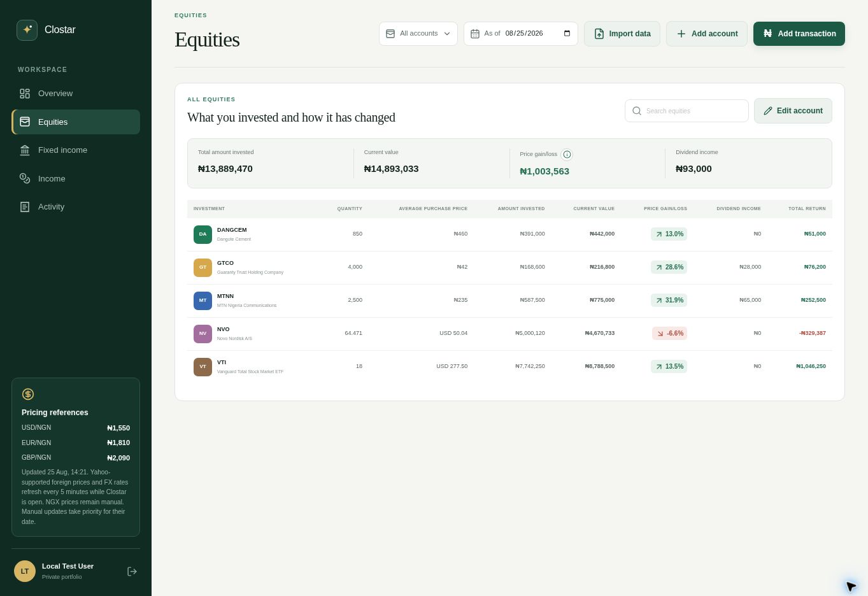Click the GTCO GT ticker badge
868x596 pixels.
[203, 267]
